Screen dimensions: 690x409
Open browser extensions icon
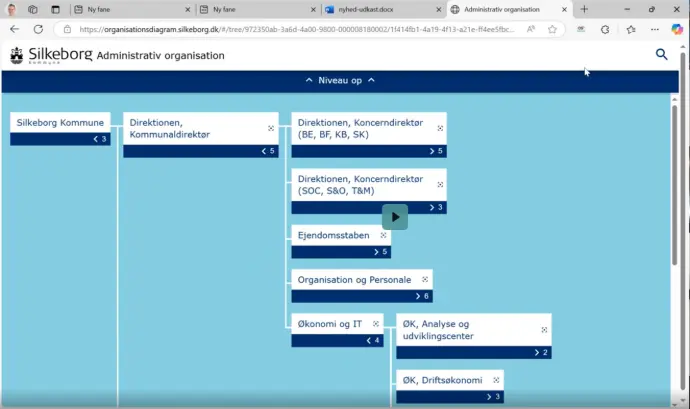[605, 29]
